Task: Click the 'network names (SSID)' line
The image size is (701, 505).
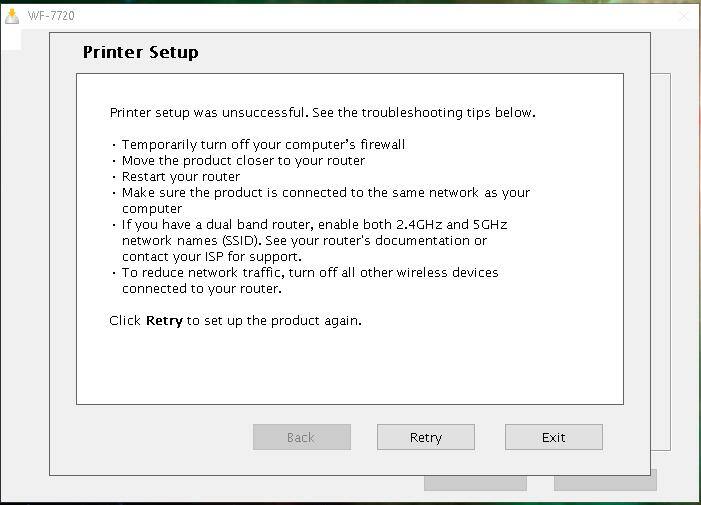Action: (x=304, y=240)
